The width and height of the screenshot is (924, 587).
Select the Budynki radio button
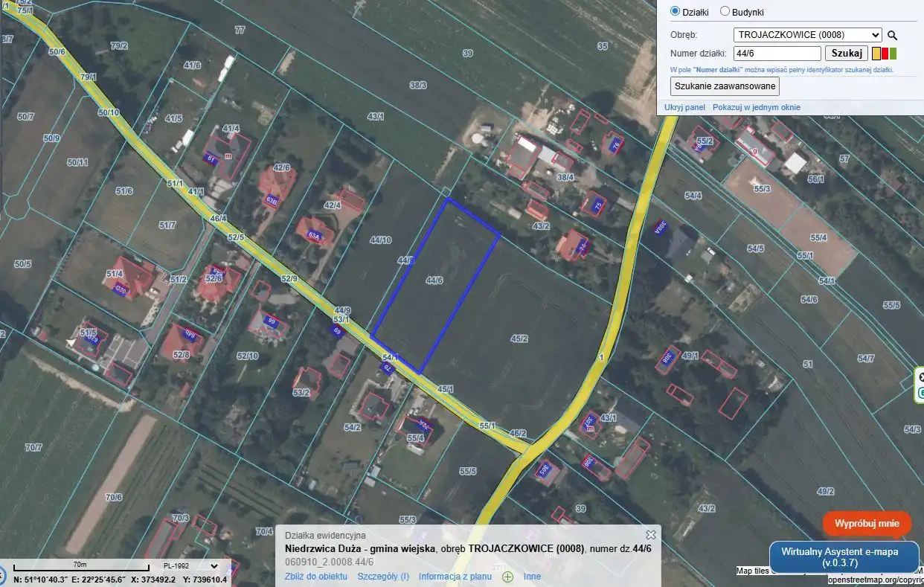(725, 11)
